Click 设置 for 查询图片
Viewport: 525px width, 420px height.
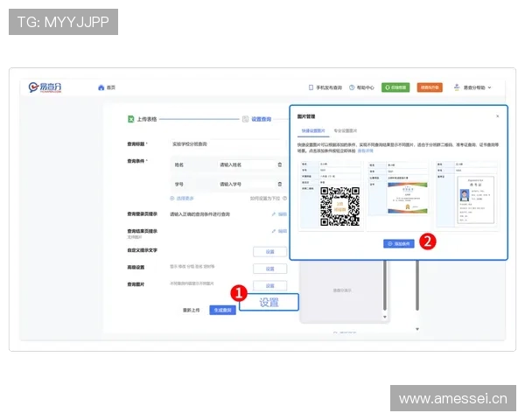click(x=269, y=286)
